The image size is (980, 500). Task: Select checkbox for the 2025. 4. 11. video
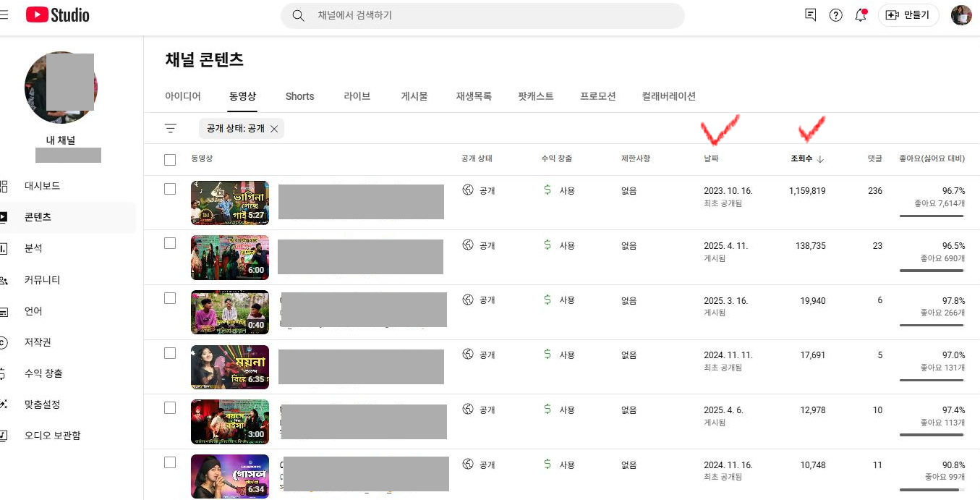[170, 243]
